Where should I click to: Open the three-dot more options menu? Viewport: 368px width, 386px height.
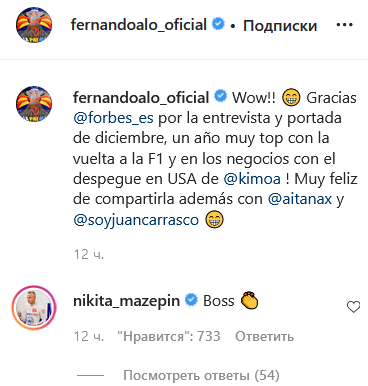tap(345, 25)
